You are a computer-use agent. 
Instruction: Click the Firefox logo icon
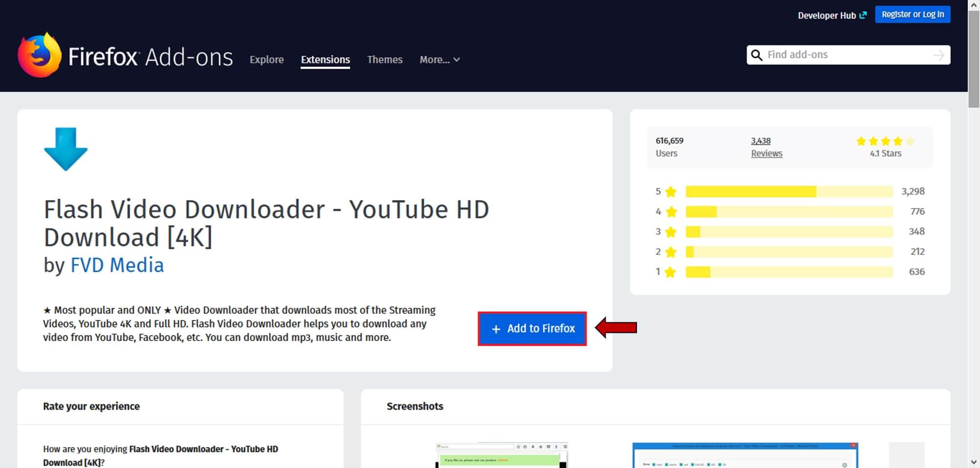coord(40,55)
